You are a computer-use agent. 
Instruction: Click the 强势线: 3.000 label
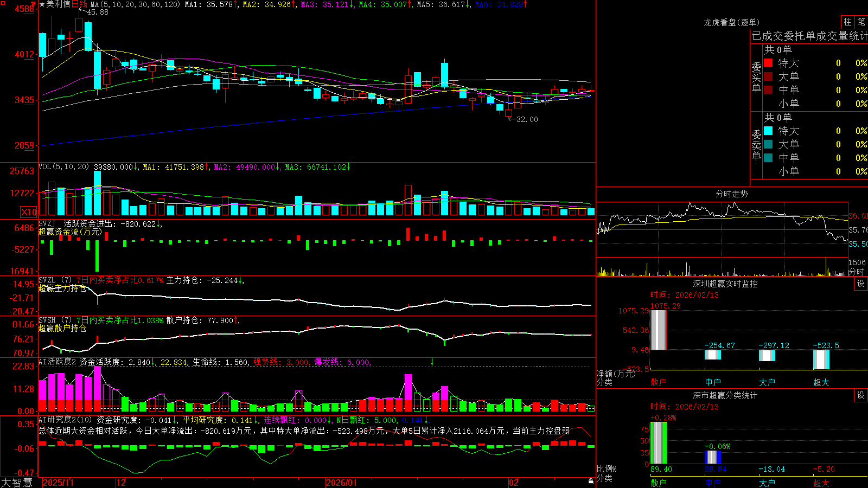pyautogui.click(x=282, y=362)
